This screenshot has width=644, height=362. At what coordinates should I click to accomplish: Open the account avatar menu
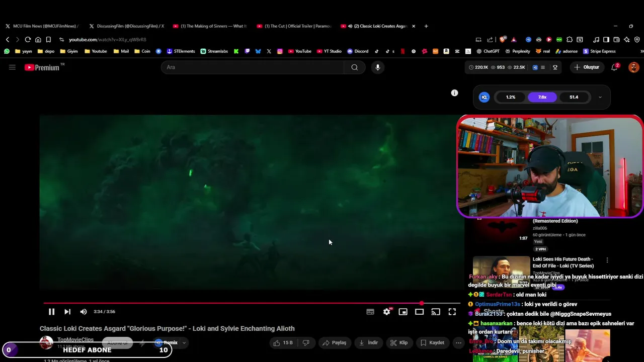[633, 67]
